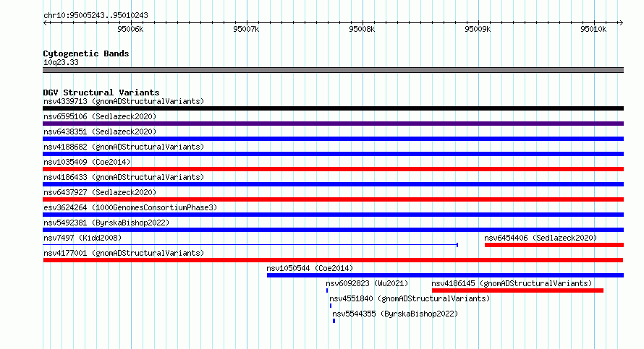Screen dimensions: 644x349
Task: Click the DGV Structural Variants track title
Action: click(x=101, y=92)
